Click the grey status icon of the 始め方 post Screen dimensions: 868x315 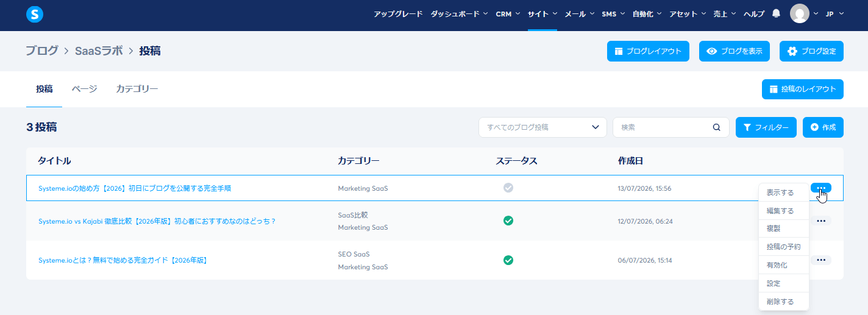[508, 188]
